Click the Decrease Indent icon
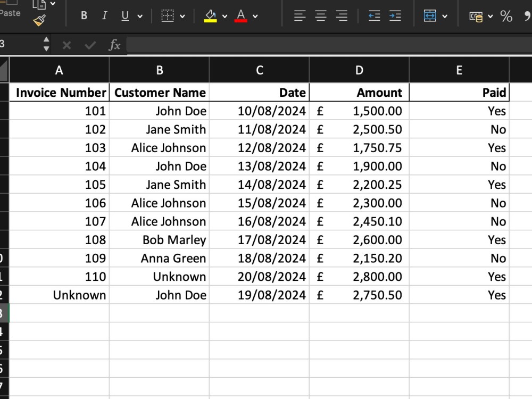 point(375,15)
